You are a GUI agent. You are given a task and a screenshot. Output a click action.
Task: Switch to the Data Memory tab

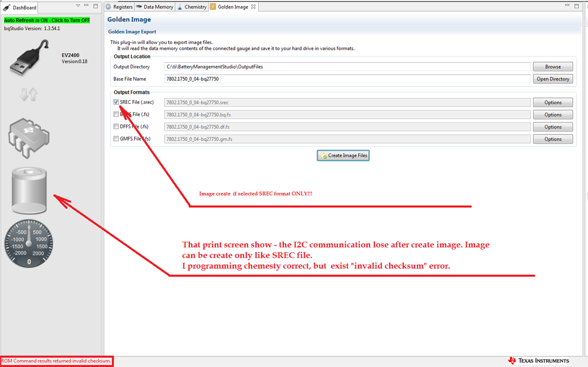coord(154,7)
